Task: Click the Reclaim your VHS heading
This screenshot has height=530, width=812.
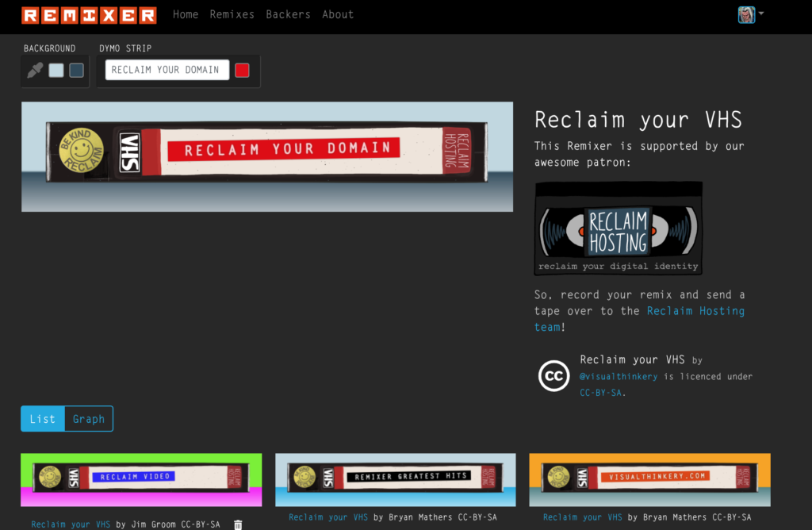Action: [638, 120]
